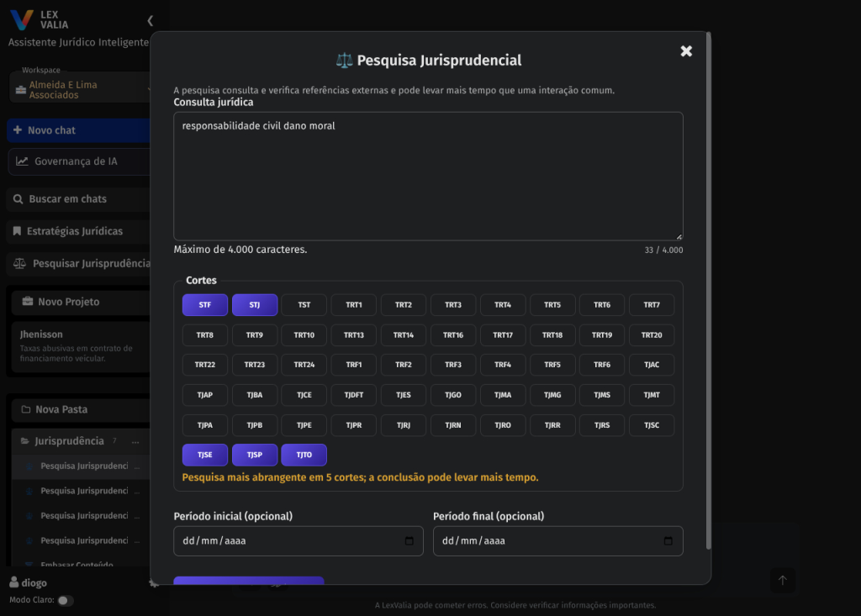The height and width of the screenshot is (616, 861).
Task: Select the TJRJ court chip
Action: click(404, 425)
